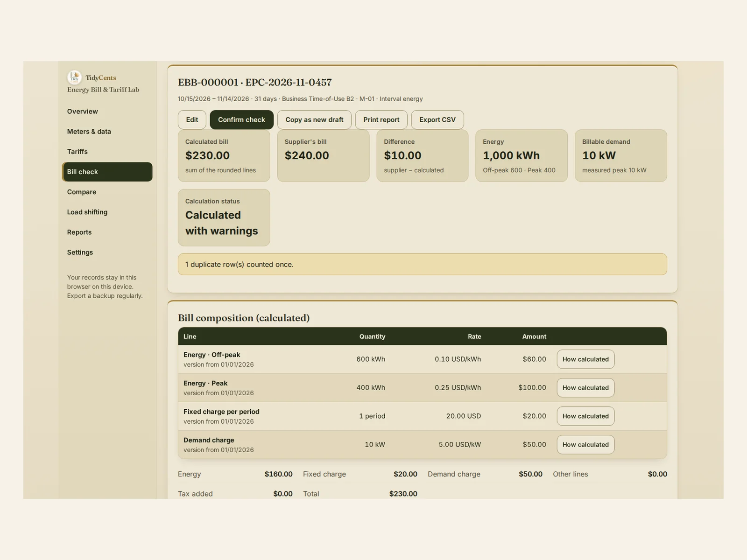Click the TidyCents logo icon
747x560 pixels.
tap(74, 77)
